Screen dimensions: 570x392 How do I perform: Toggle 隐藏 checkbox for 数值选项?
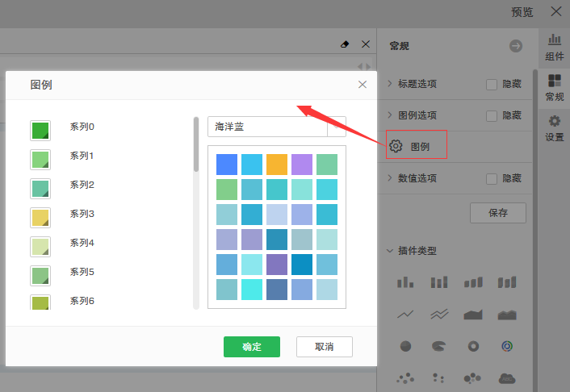pos(492,178)
